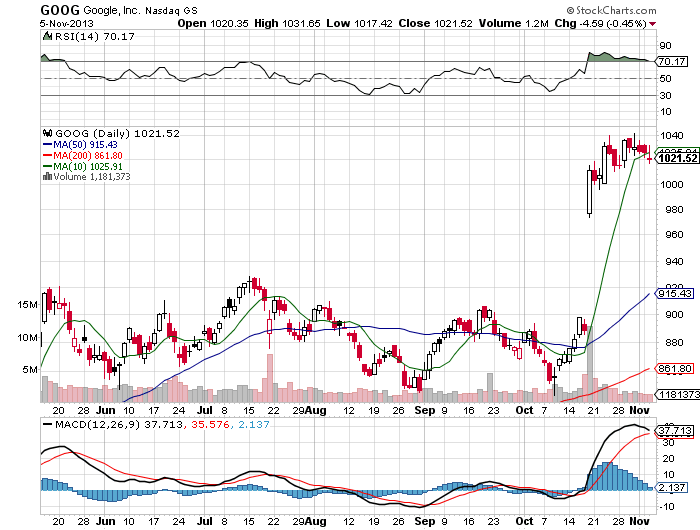Click the 915.43 blue MA tag on price axis
The width and height of the screenshot is (700, 530).
(x=674, y=293)
